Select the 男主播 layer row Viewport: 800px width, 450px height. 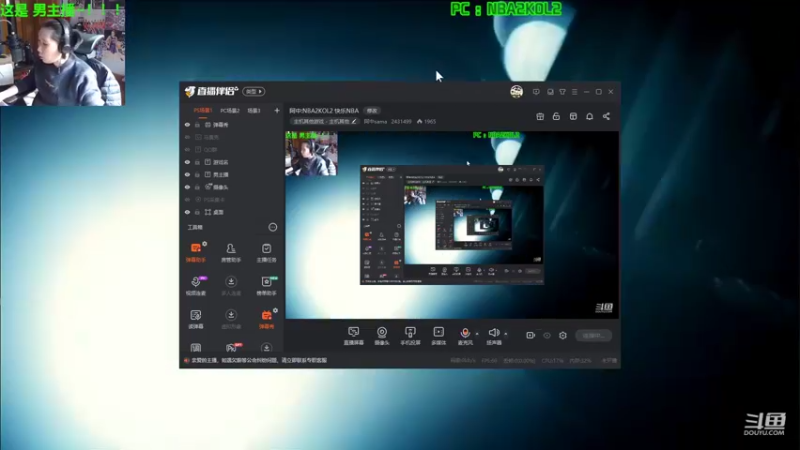pos(232,174)
